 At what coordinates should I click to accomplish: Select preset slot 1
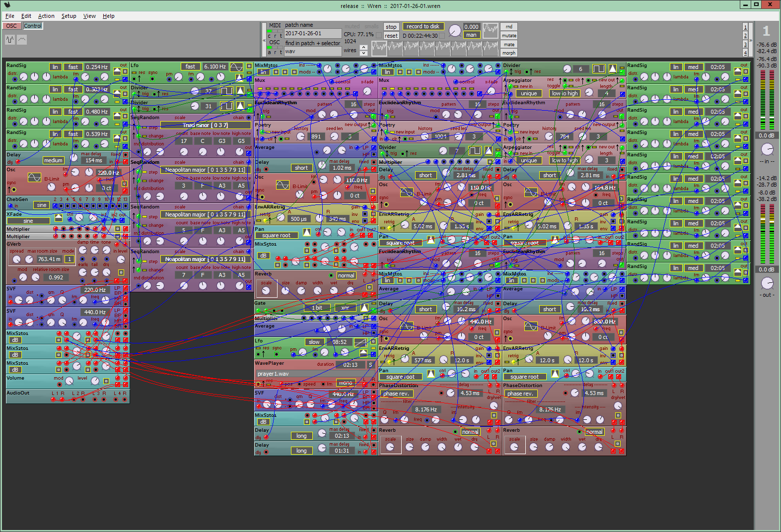point(745,27)
